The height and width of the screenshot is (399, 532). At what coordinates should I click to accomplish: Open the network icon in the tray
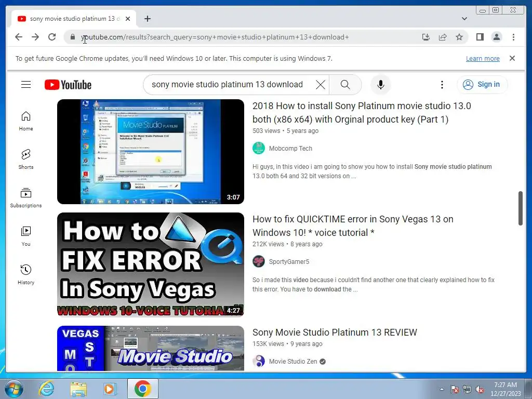click(467, 390)
